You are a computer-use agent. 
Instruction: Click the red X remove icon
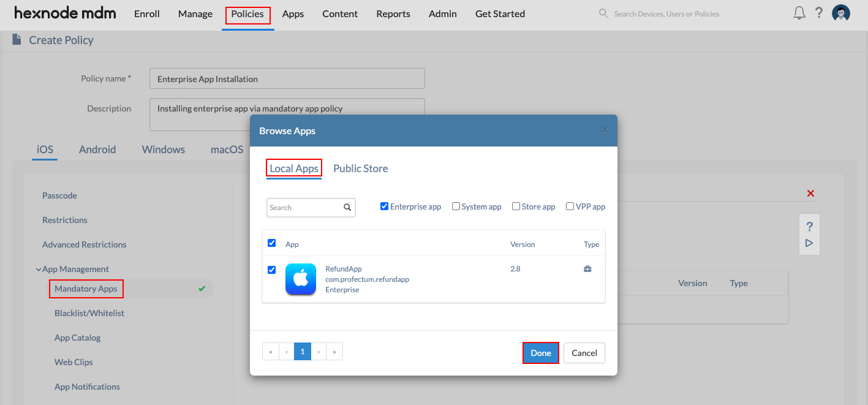tap(810, 193)
